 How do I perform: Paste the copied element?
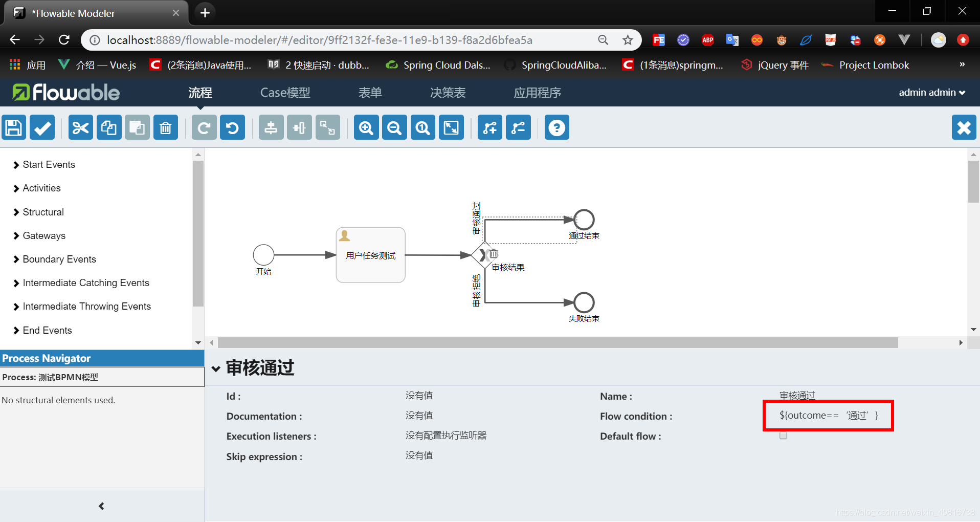pyautogui.click(x=137, y=127)
